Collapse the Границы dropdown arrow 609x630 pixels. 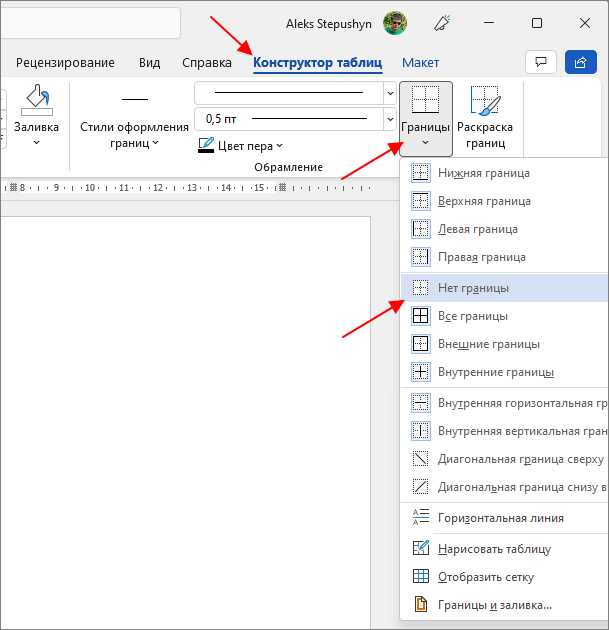click(x=425, y=142)
